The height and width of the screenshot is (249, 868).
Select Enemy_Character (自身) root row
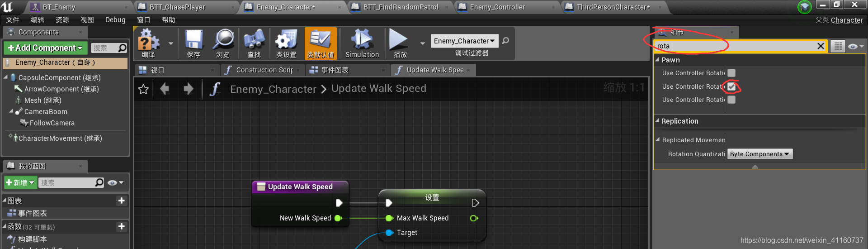click(65, 62)
